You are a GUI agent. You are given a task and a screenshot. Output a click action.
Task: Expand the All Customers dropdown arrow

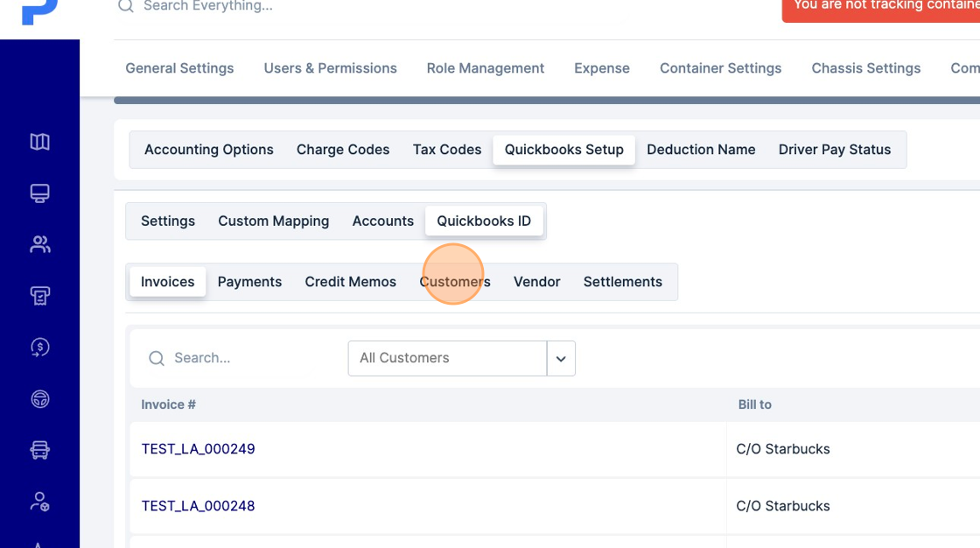pos(561,358)
